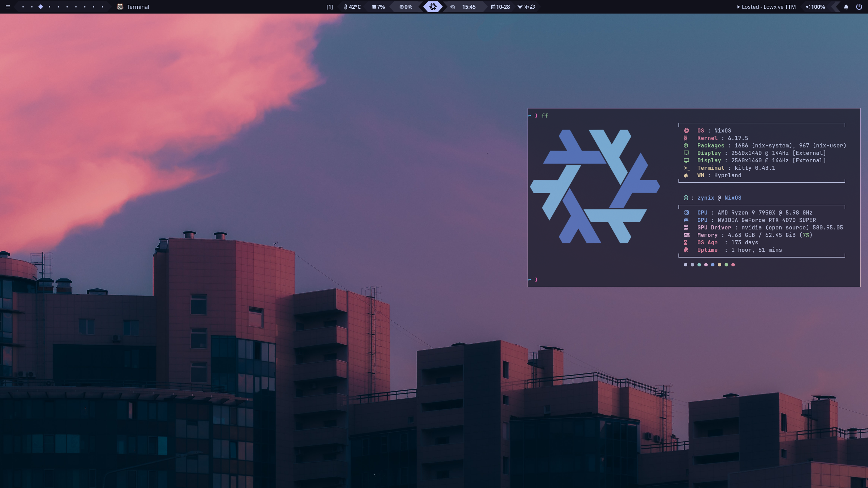The image size is (868, 488).
Task: Click the green dot in the color palette row
Action: click(x=726, y=265)
